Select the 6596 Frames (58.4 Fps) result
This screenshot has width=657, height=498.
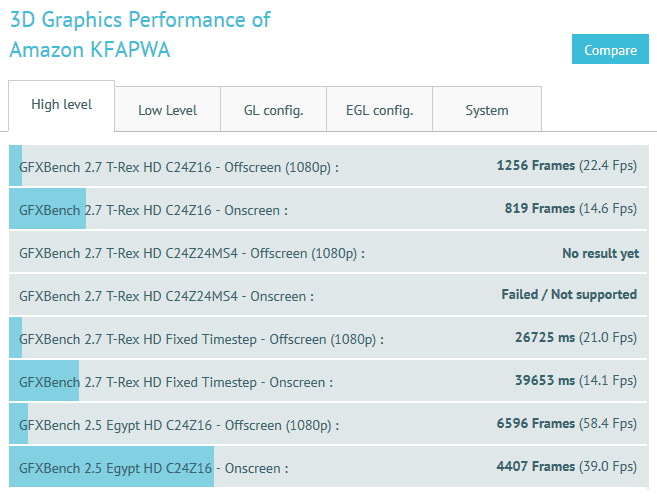(x=566, y=425)
